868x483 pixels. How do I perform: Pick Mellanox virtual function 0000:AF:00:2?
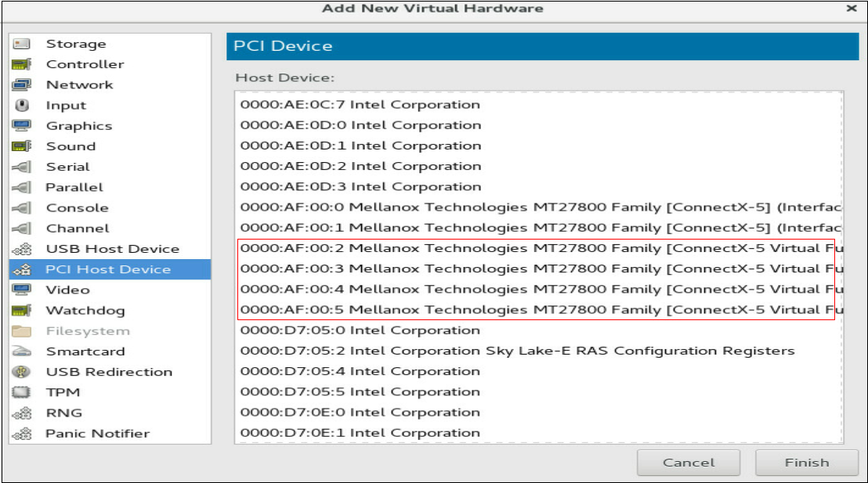click(x=539, y=248)
